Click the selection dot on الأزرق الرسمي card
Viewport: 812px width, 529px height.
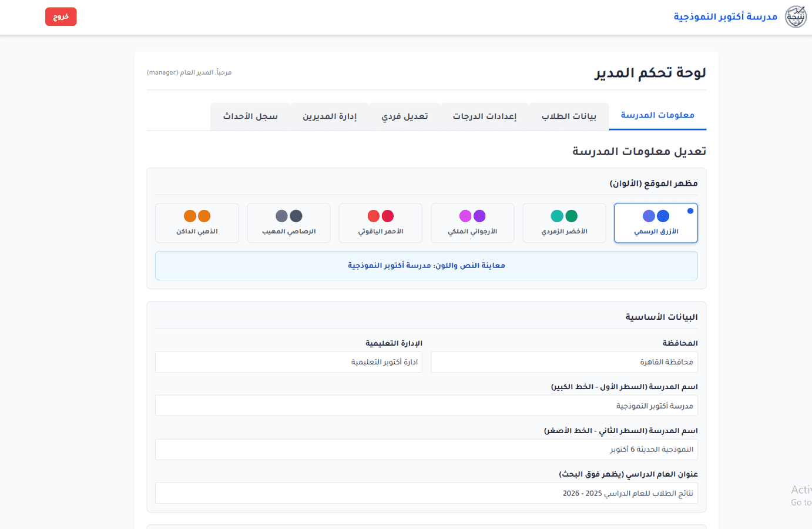pyautogui.click(x=690, y=210)
